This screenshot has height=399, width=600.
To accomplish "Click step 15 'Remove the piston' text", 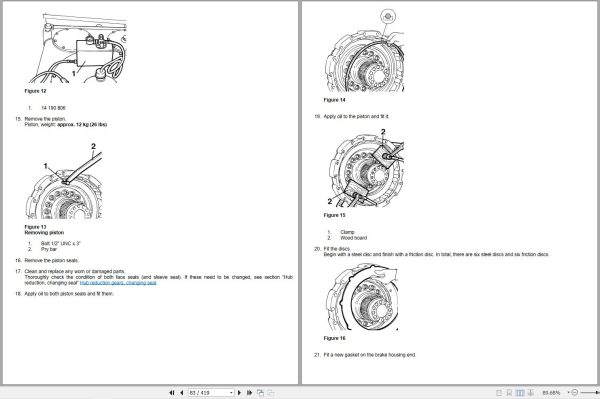I will coord(45,119).
